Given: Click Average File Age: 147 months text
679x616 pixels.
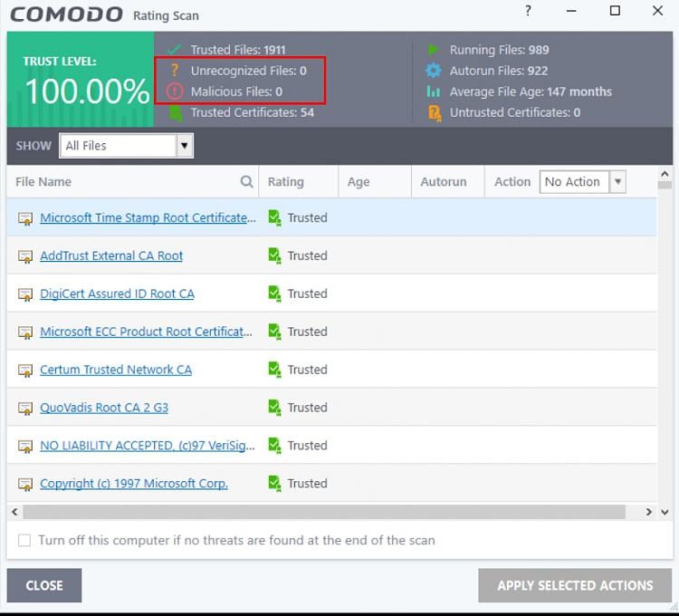Looking at the screenshot, I should (531, 91).
